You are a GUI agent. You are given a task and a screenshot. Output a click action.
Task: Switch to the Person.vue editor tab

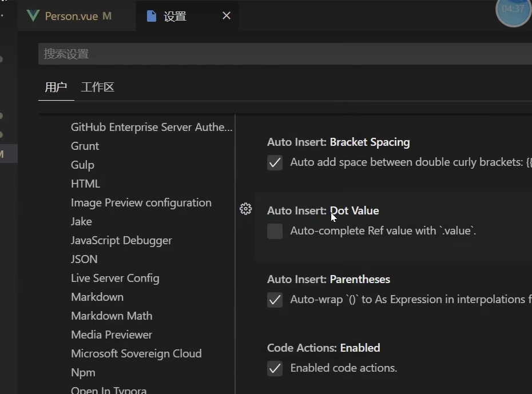click(72, 16)
